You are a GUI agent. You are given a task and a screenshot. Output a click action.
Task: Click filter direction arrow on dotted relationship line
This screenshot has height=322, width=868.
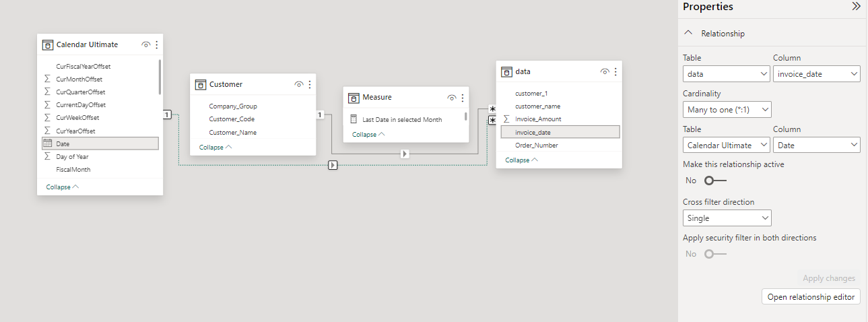[333, 165]
